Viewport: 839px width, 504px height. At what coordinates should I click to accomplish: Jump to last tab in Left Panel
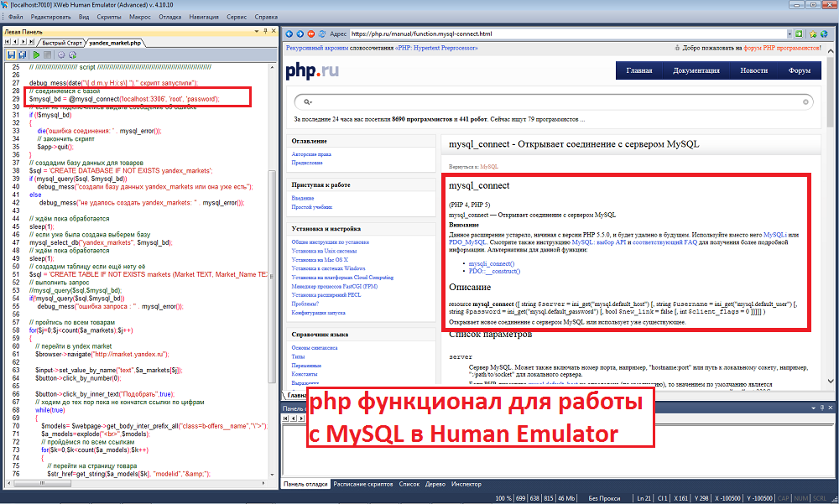click(31, 42)
